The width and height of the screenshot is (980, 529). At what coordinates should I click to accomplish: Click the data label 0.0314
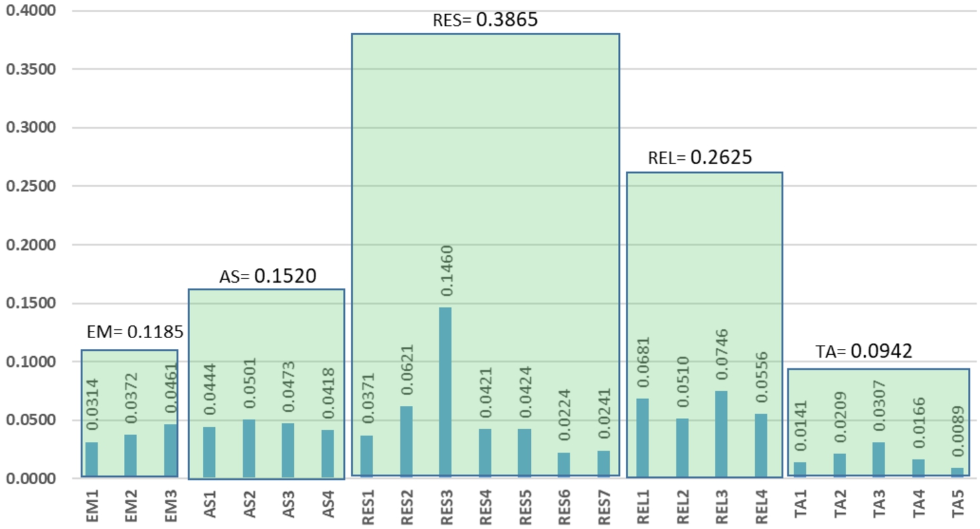(93, 404)
